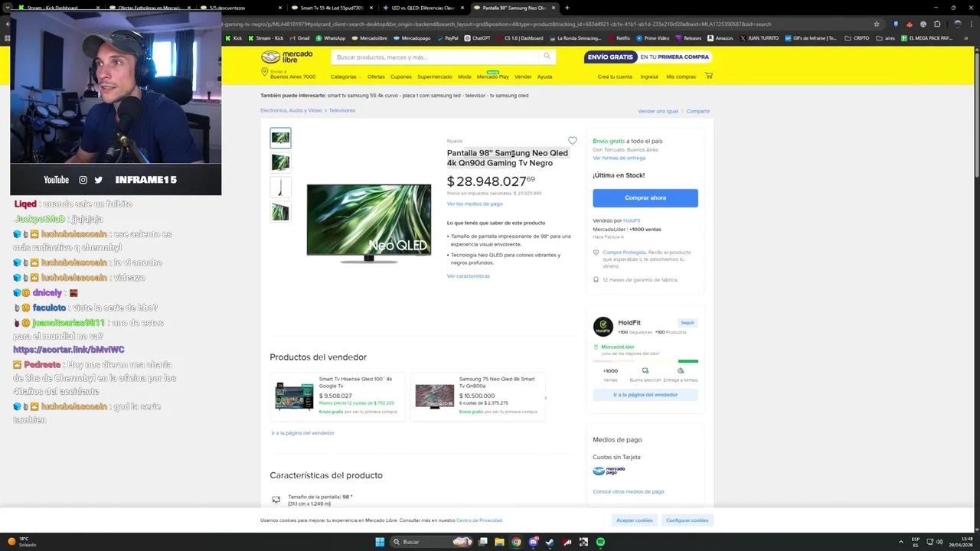Open Steam from the taskbar
This screenshot has width=980, height=551.
click(x=550, y=542)
